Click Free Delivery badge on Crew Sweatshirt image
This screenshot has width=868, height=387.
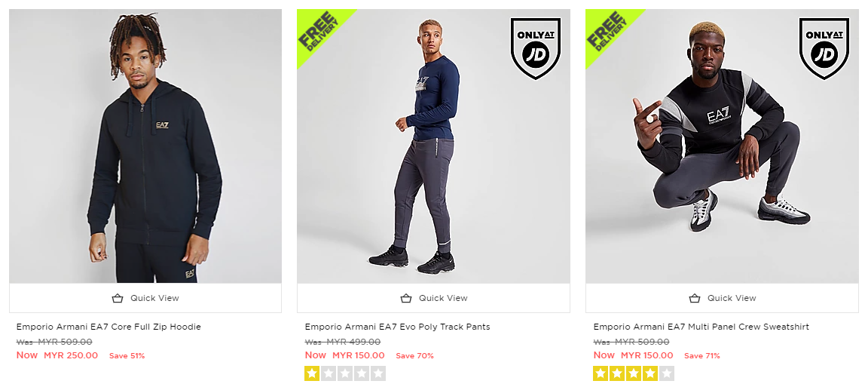click(x=607, y=32)
